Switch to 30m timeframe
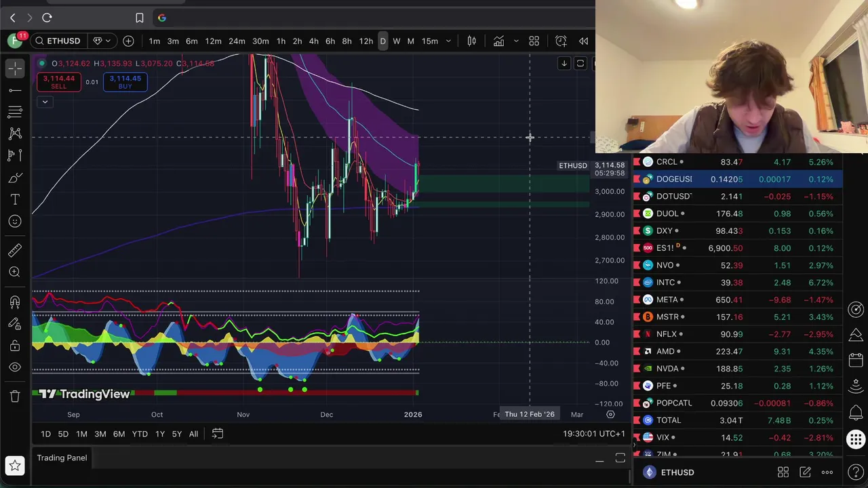Screen dimensions: 868x488 point(260,41)
